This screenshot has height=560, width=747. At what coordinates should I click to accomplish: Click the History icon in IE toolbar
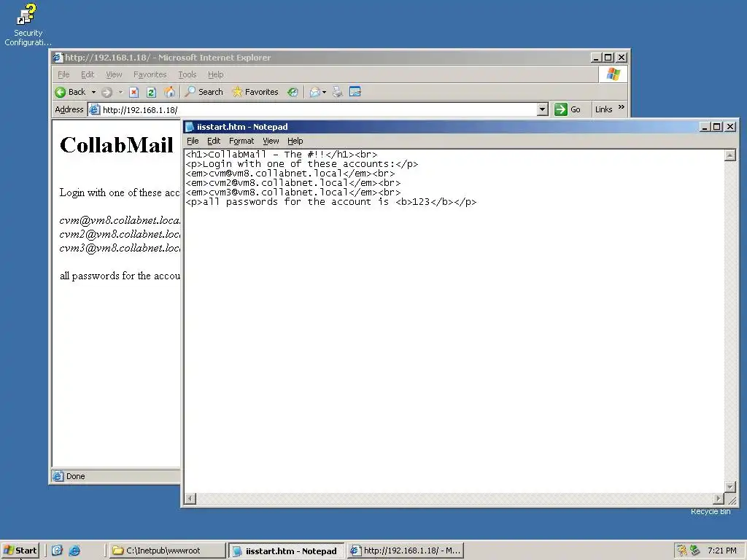293,93
